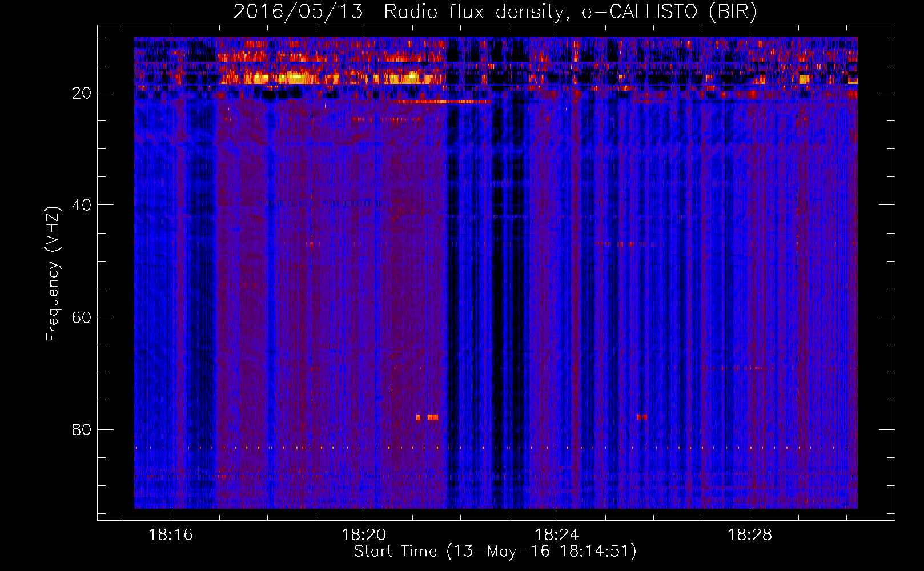Click the 'Start Time (13-May-16 18:14:51)' label
Viewport: 924px width, 571px height.
(x=495, y=552)
